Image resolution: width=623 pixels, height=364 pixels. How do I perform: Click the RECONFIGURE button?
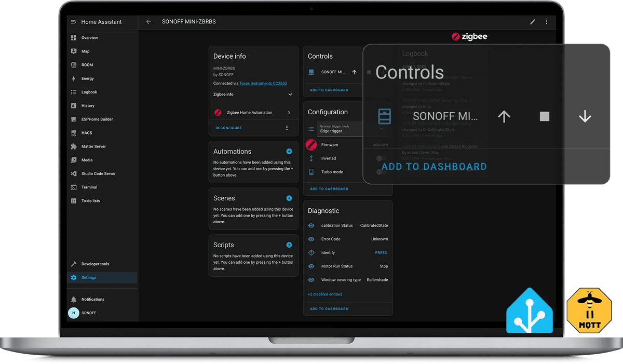[229, 128]
